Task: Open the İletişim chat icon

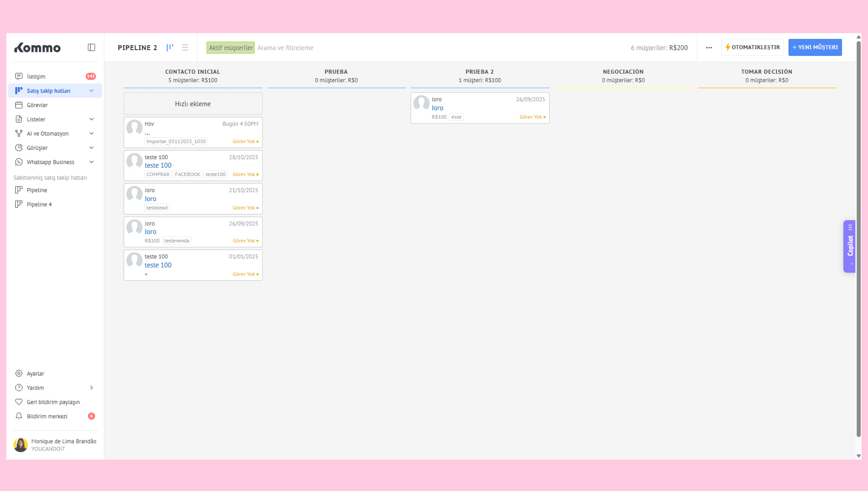Action: 19,77
